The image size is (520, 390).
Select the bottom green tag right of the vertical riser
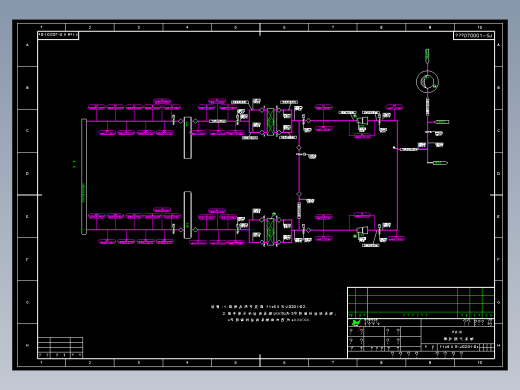point(440,163)
